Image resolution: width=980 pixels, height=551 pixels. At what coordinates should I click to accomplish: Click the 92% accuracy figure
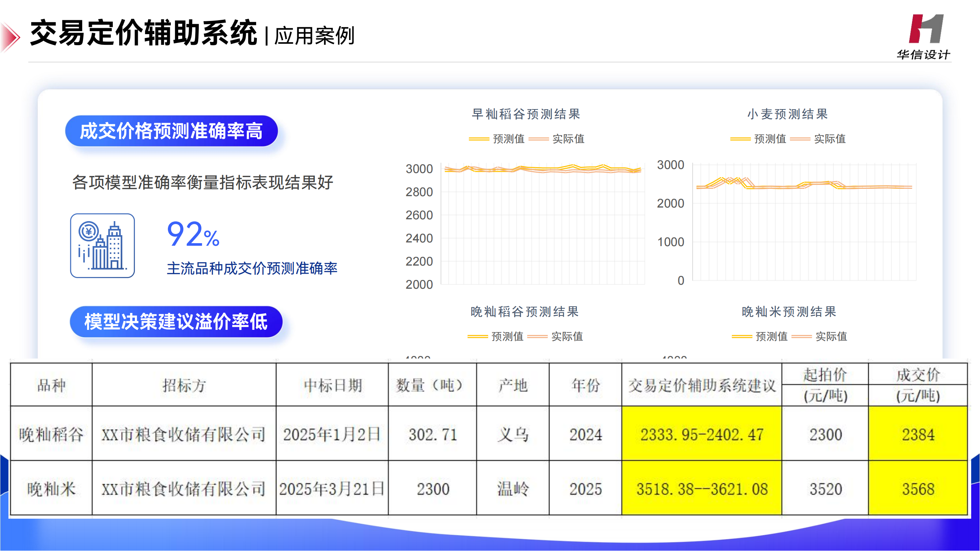point(193,235)
